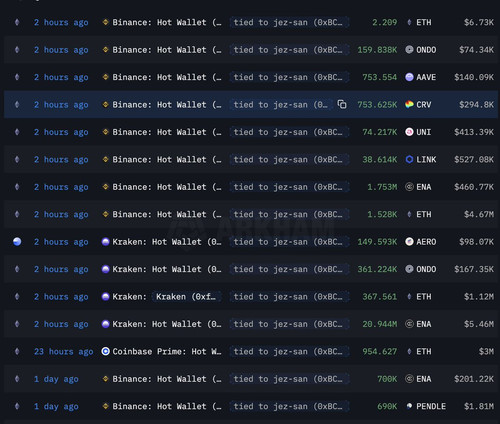Click the UNI token icon
The image size is (500, 424).
point(409,132)
